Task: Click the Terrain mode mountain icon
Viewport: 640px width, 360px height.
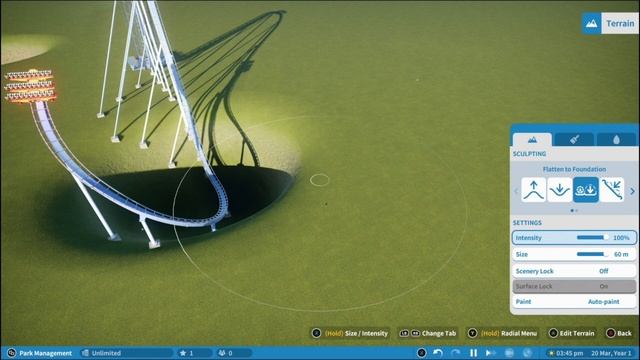Action: click(591, 23)
